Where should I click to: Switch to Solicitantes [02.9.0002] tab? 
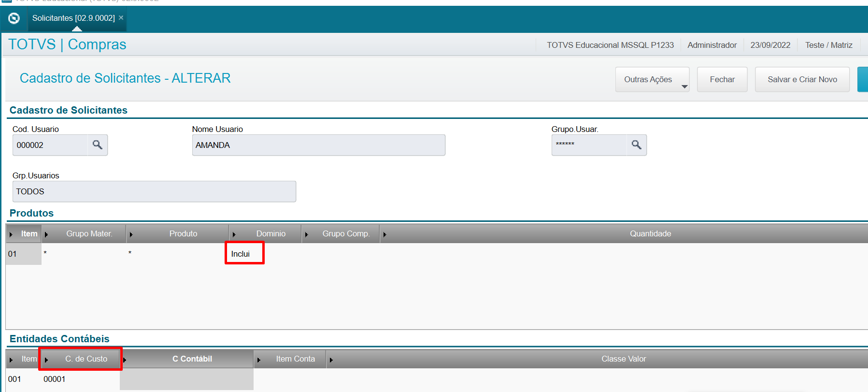pos(73,18)
